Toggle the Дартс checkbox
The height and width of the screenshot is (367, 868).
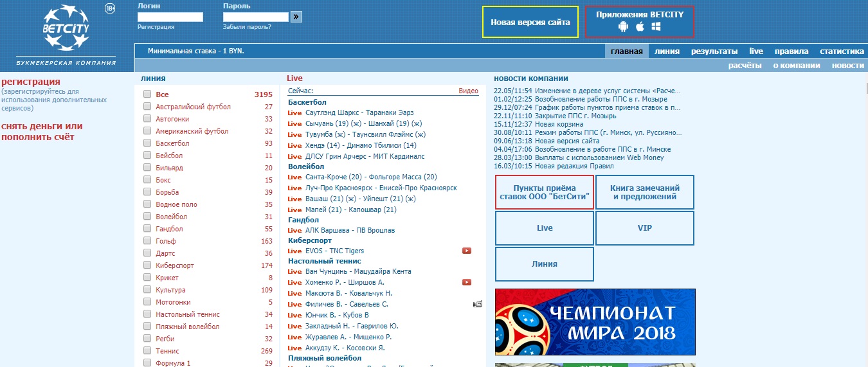pyautogui.click(x=147, y=253)
